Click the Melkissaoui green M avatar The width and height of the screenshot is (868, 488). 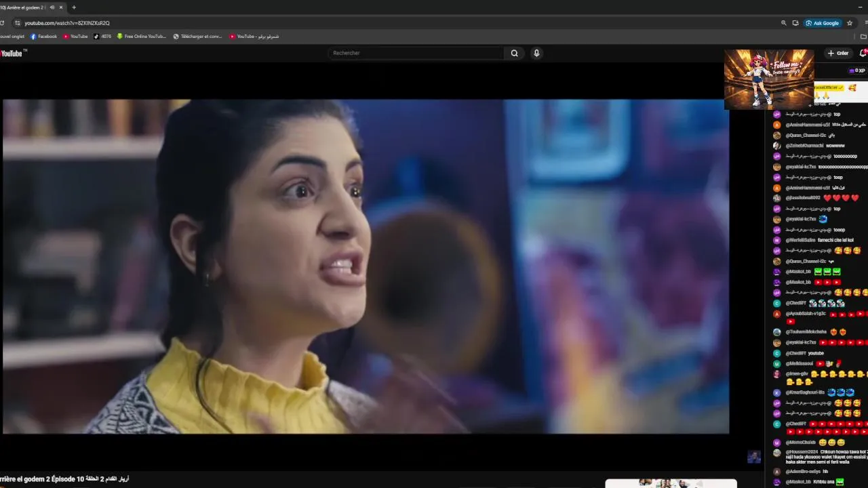[777, 364]
